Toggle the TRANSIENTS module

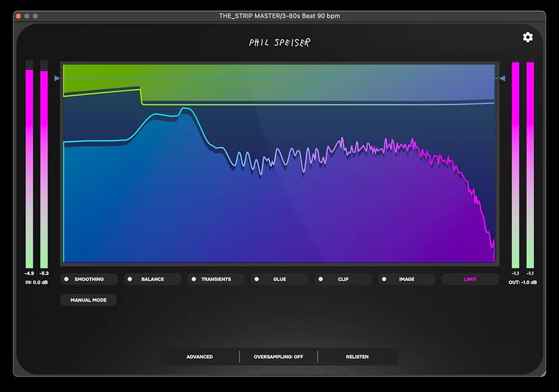(216, 279)
